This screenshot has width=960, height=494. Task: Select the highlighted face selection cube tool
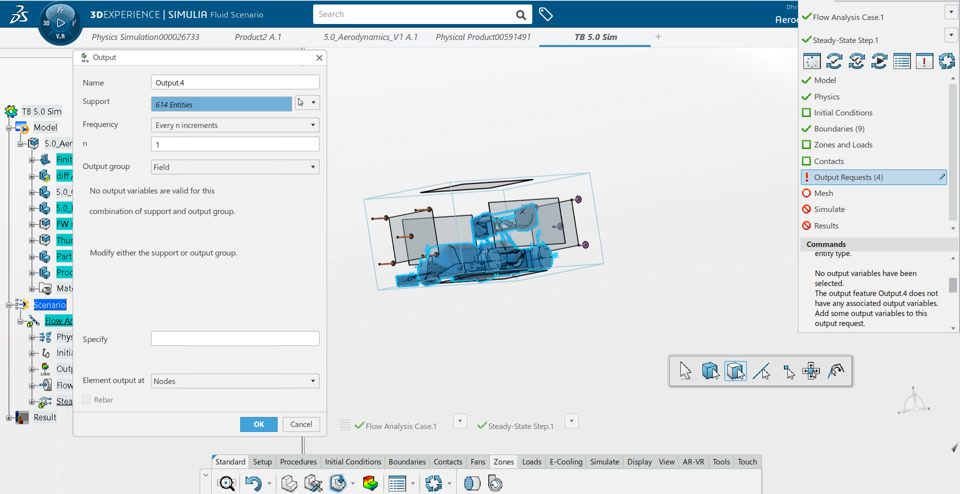pyautogui.click(x=735, y=370)
